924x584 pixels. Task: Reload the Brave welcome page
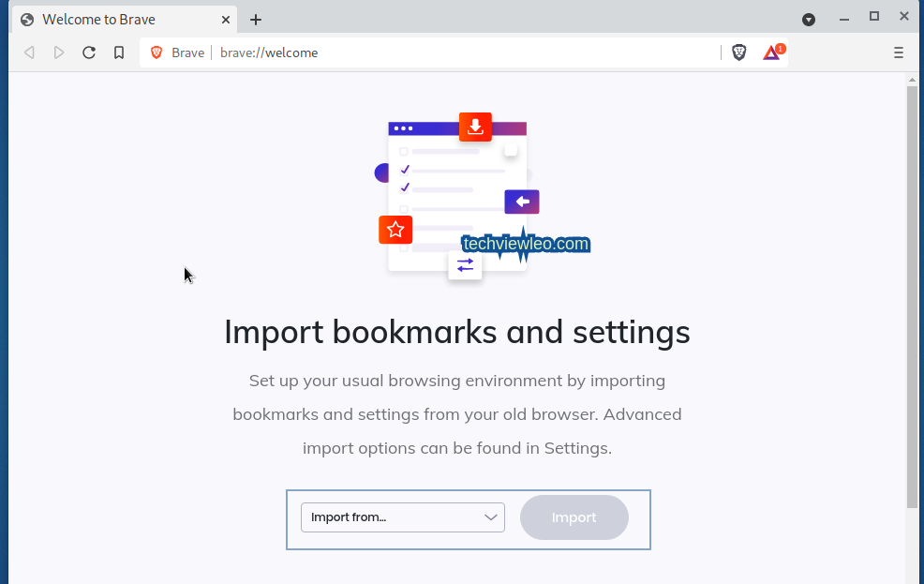(89, 53)
